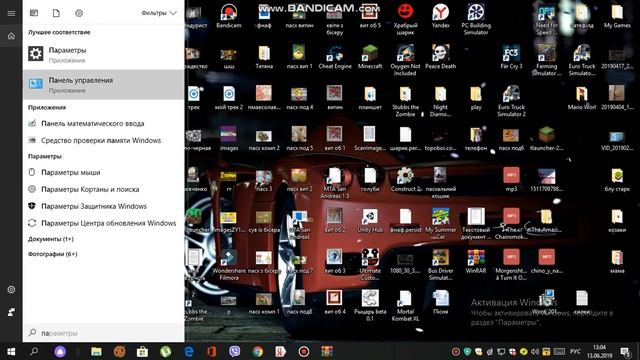Open the телефон folder on desktop

tap(476, 139)
